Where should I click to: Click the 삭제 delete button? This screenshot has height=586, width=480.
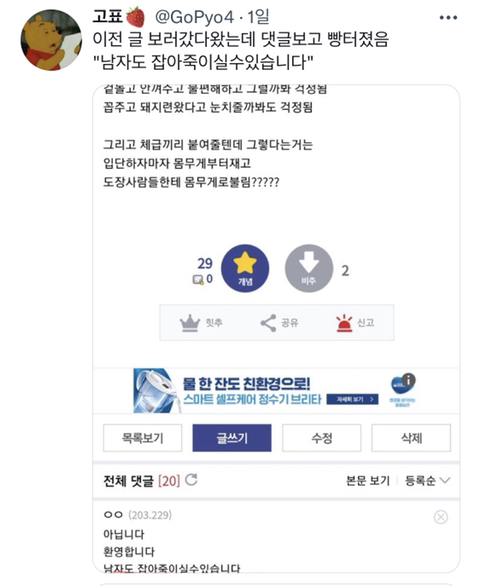[x=411, y=438]
